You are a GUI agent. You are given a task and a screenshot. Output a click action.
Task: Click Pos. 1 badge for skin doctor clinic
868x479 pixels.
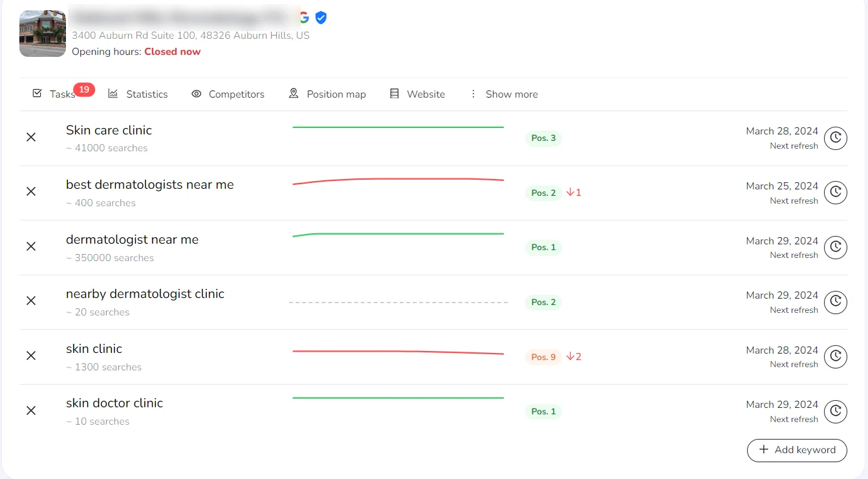543,411
